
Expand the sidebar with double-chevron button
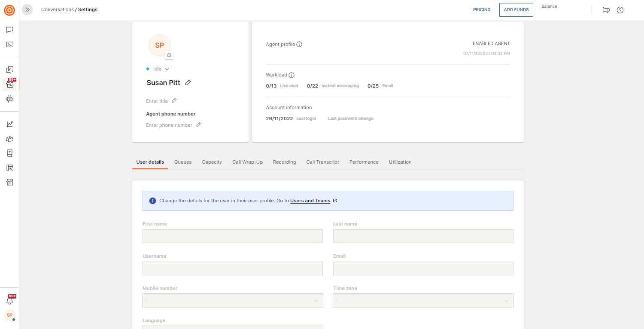[x=27, y=9]
